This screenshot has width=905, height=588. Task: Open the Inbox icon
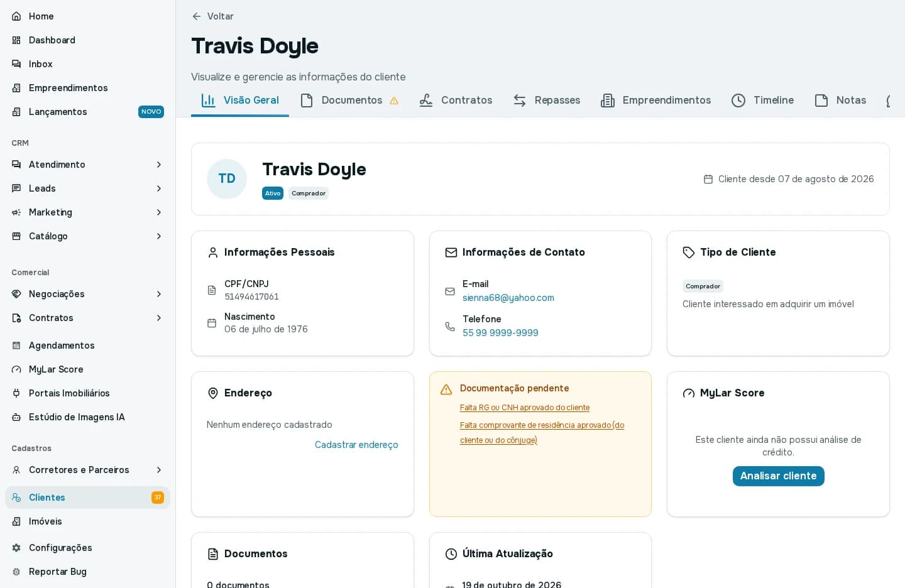click(16, 64)
